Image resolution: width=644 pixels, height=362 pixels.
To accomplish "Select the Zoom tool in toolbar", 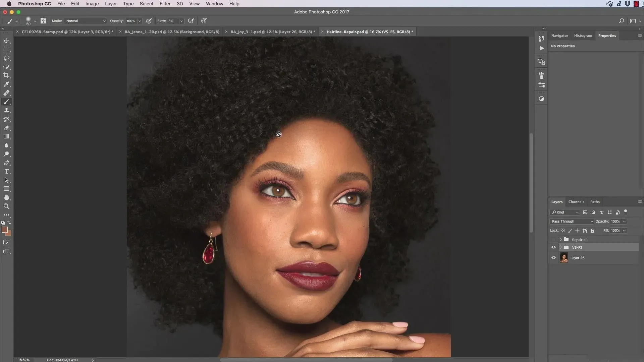I will (6, 206).
